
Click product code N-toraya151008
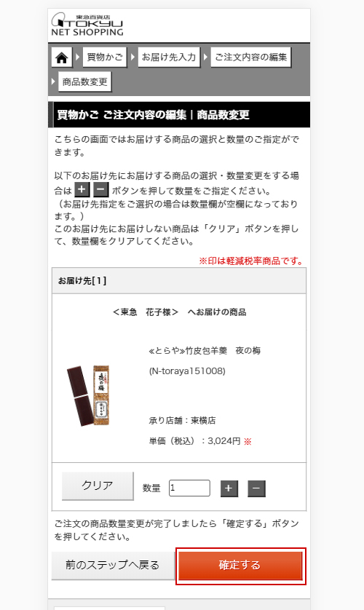click(187, 371)
